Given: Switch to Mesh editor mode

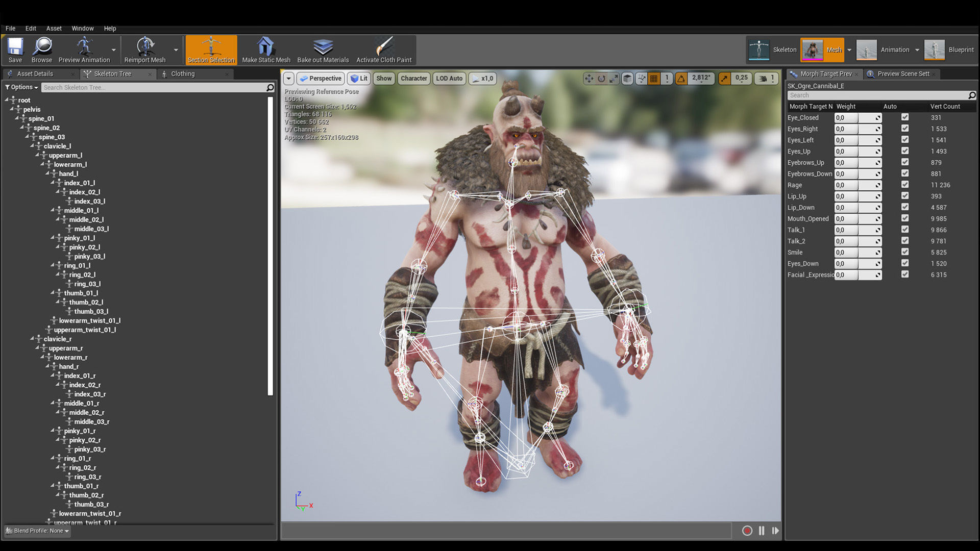Looking at the screenshot, I should [x=822, y=49].
